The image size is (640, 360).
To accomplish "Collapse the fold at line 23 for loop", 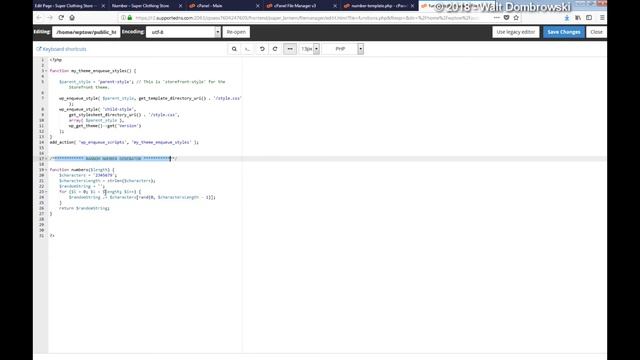I will [x=46, y=191].
